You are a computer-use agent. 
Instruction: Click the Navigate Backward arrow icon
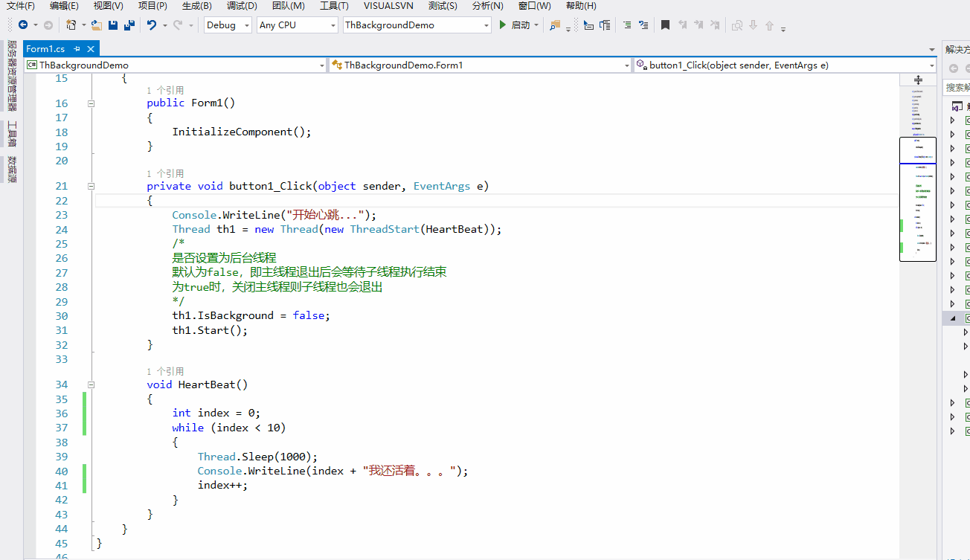click(x=23, y=25)
